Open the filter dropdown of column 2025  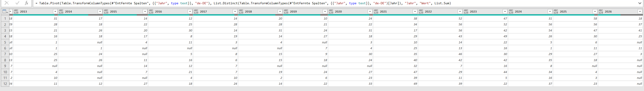[595, 11]
